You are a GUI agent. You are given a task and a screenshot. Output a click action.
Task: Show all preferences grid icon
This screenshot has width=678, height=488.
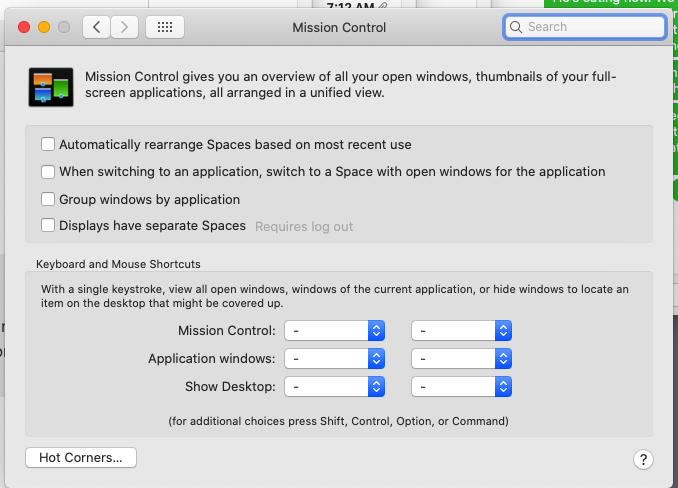165,27
